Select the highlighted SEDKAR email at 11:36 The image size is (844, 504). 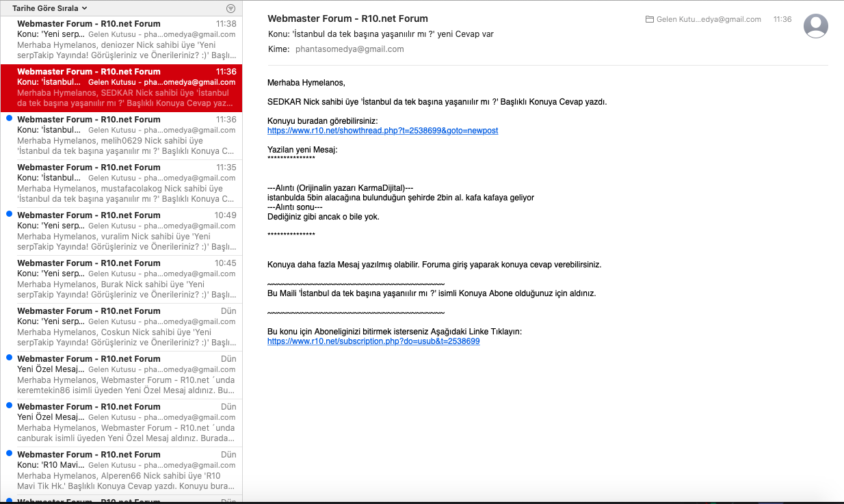121,88
